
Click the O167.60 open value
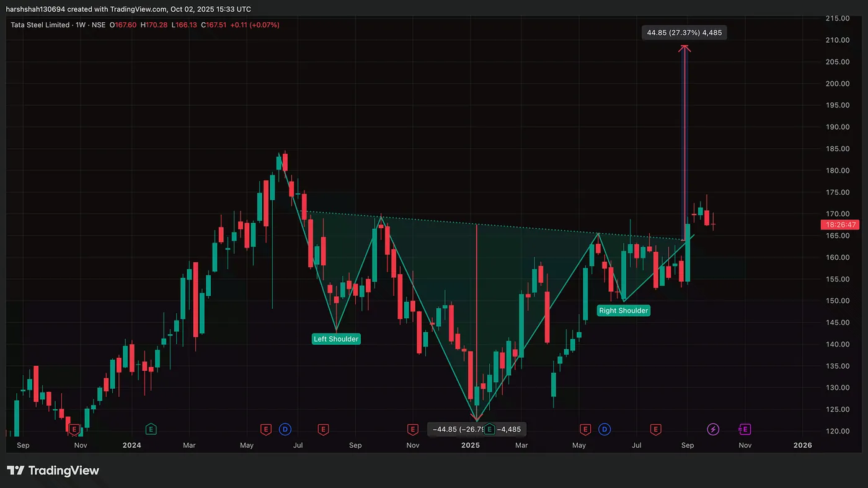click(123, 25)
